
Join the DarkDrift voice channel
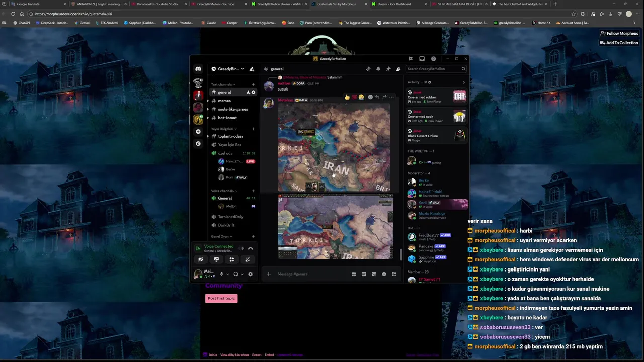[x=233, y=225]
